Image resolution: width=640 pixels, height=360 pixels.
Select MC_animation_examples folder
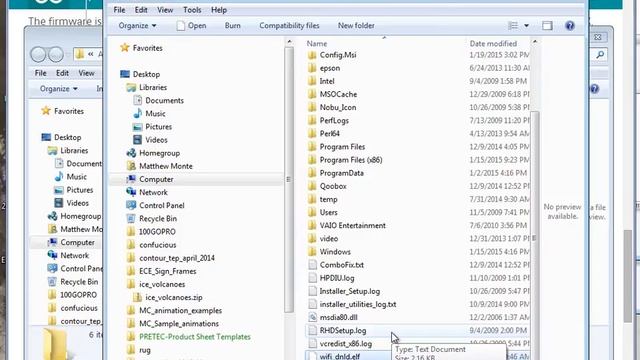(x=174, y=310)
